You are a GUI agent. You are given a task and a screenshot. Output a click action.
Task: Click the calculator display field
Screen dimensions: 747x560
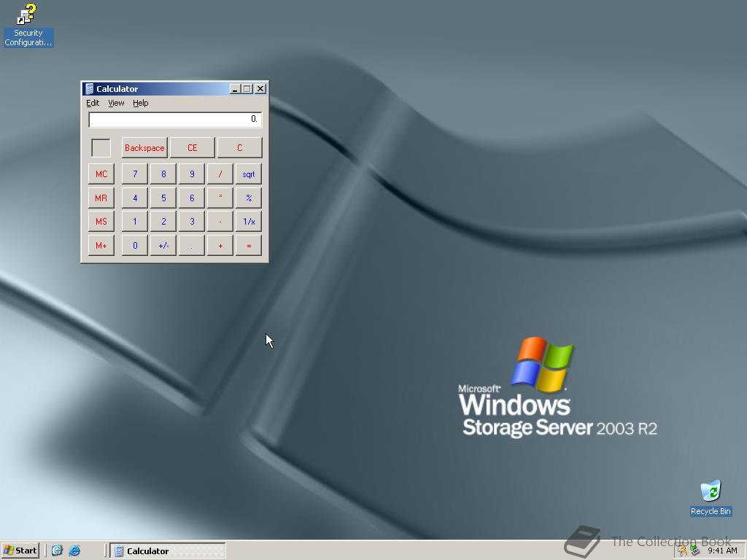click(175, 120)
